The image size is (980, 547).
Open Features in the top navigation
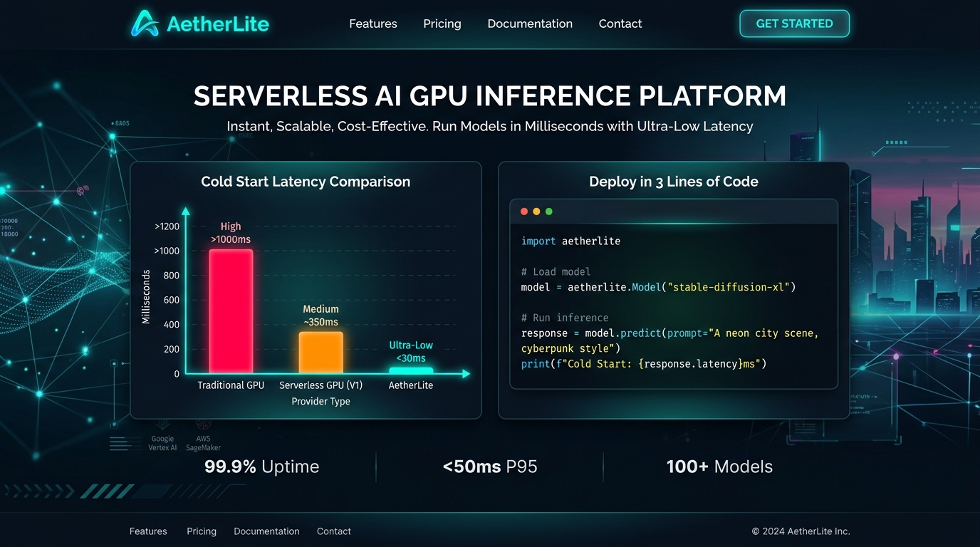tap(373, 24)
